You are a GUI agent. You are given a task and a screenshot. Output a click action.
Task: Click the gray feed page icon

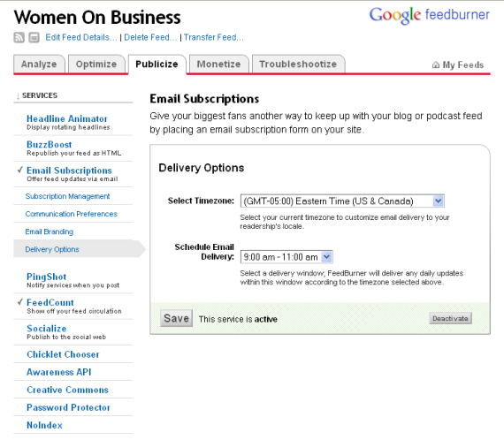[x=34, y=38]
